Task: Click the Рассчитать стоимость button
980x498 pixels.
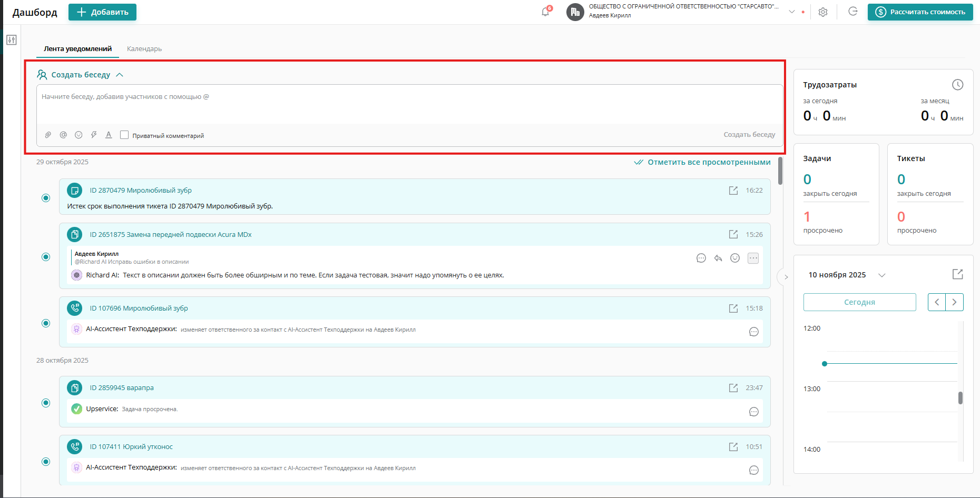Action: point(920,12)
